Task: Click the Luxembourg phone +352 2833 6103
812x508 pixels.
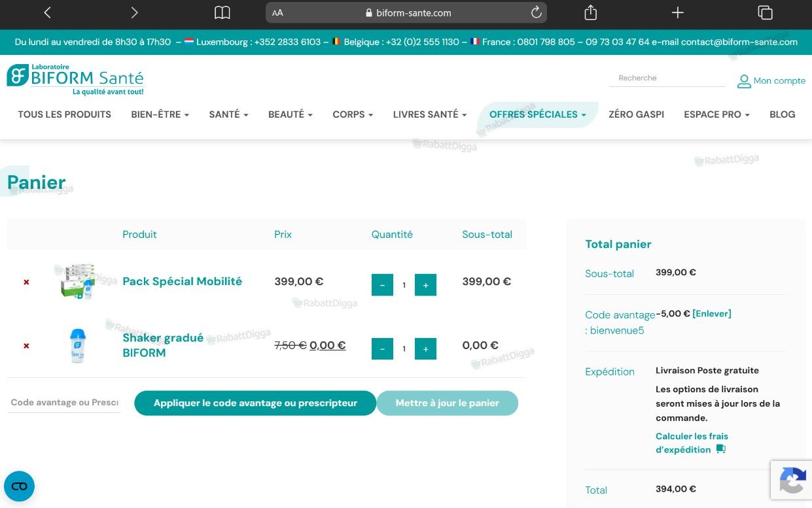Action: (287, 42)
